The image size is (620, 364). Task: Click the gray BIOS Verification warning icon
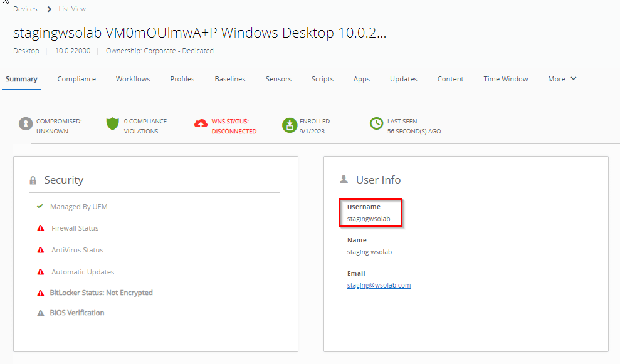(x=41, y=313)
